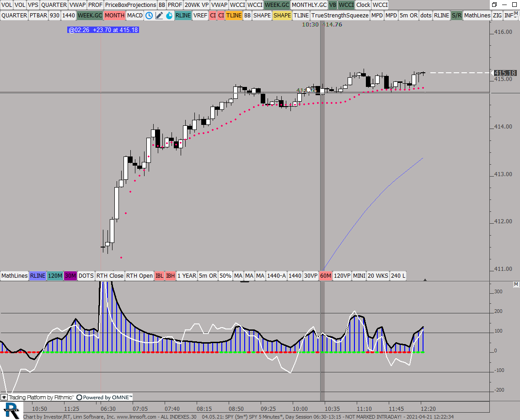Click the 06:30 time axis label
The height and width of the screenshot is (420, 520).
click(x=108, y=409)
